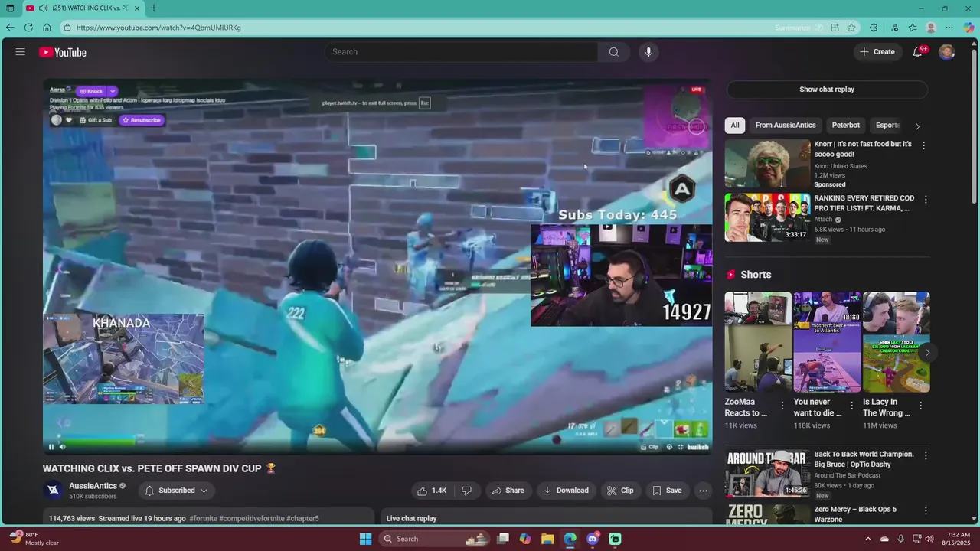
Task: Open options for ZooMaa Reacts short
Action: click(x=782, y=406)
